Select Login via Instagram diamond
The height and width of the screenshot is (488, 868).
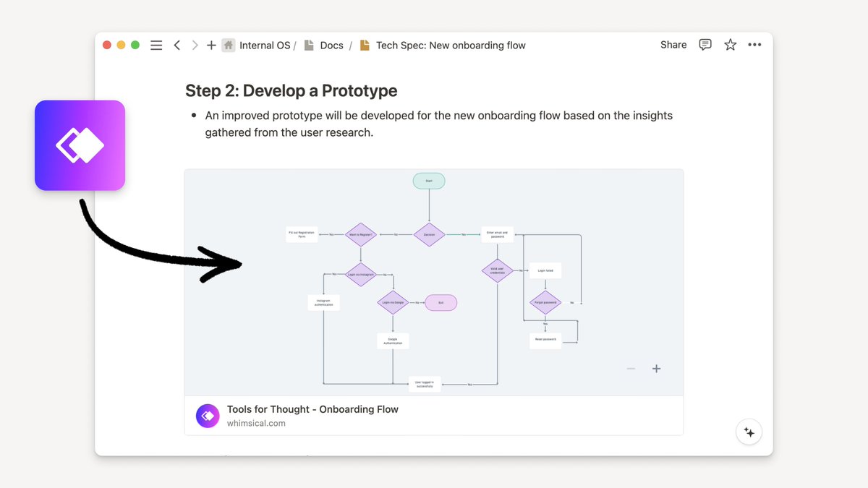click(x=360, y=275)
